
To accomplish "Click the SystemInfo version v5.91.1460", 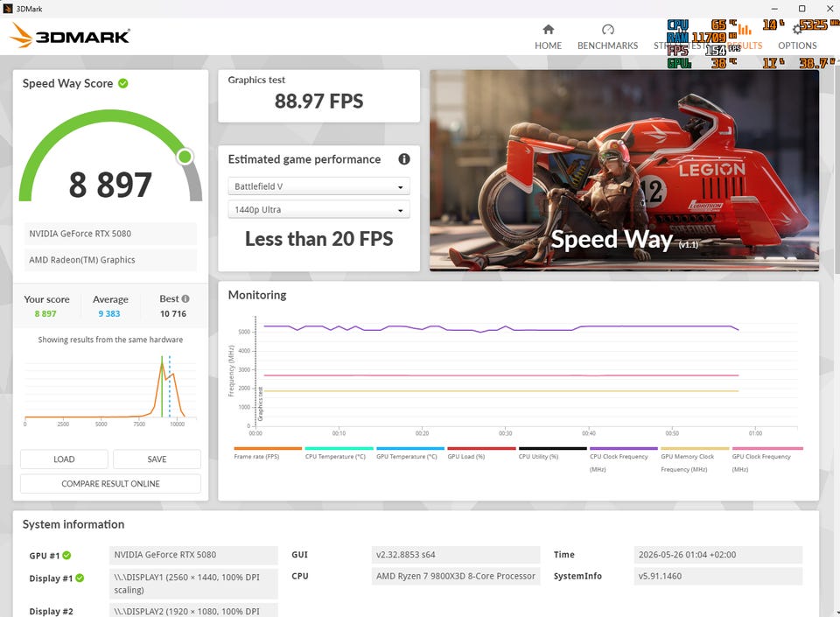I will click(x=717, y=576).
